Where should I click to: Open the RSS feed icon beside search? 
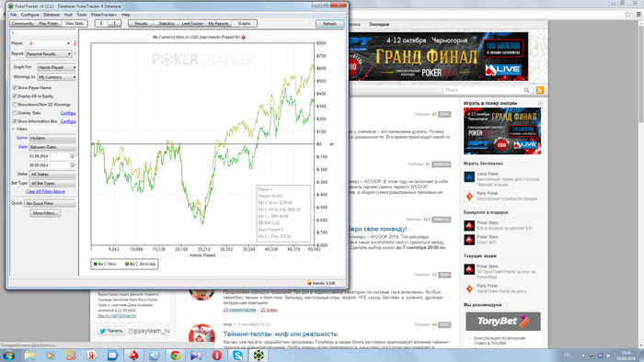pyautogui.click(x=540, y=90)
